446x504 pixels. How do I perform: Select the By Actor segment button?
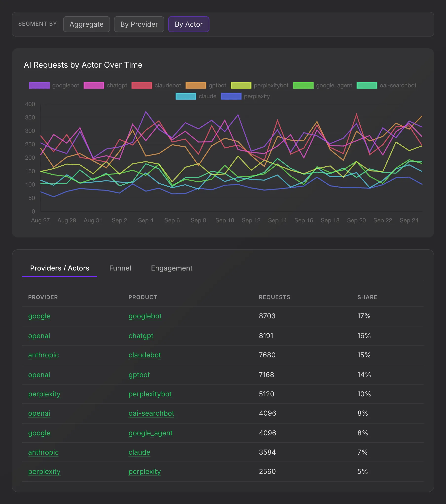(189, 24)
